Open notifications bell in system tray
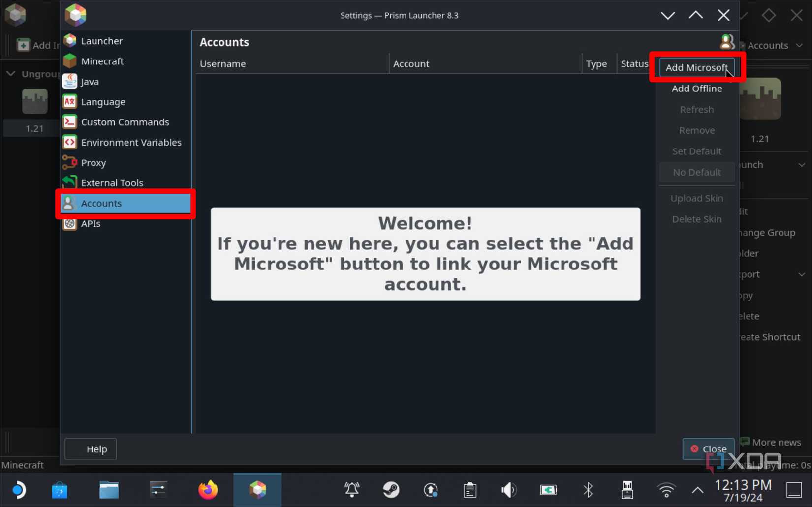This screenshot has width=812, height=507. 352,490
